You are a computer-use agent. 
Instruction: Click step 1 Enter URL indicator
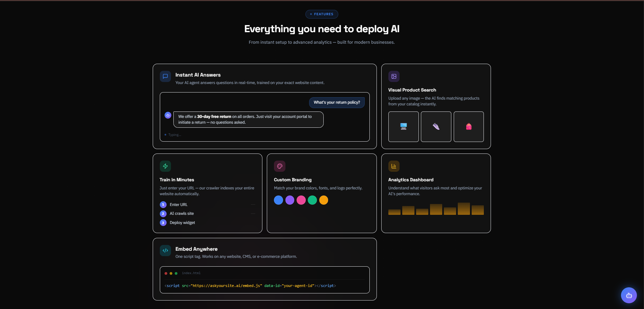point(163,204)
